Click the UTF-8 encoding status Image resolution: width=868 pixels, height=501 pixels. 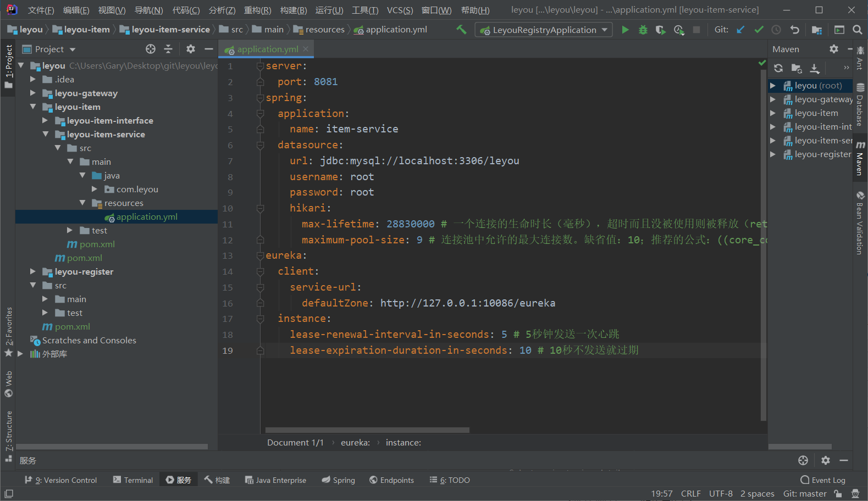721,494
